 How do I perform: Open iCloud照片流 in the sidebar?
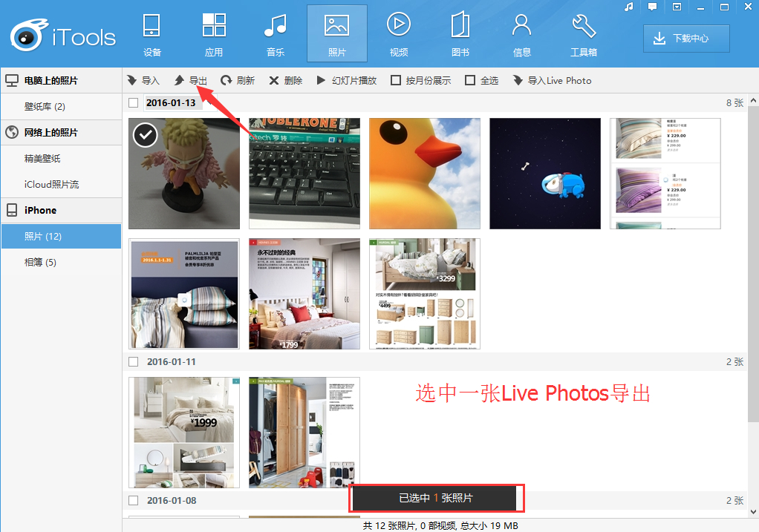click(x=61, y=184)
